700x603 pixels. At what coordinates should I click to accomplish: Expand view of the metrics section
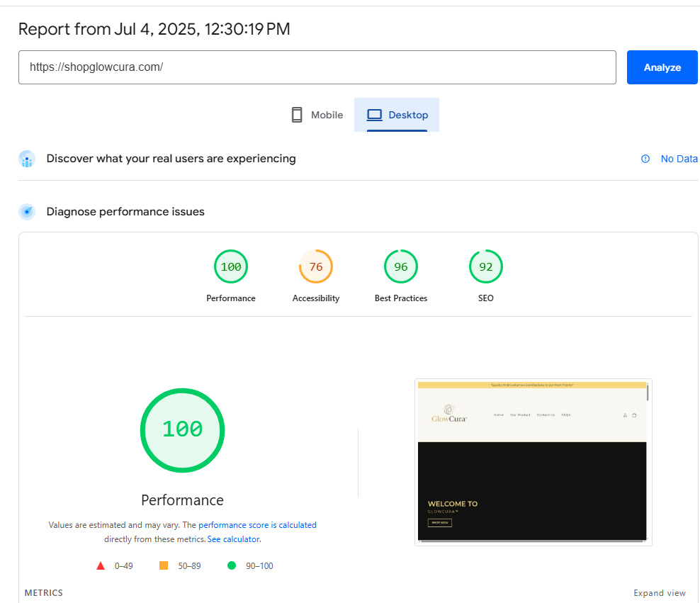point(660,593)
